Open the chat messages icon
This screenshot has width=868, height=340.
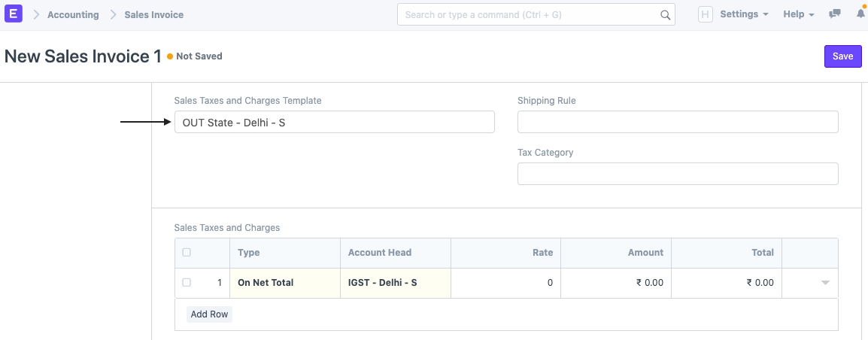tap(834, 14)
